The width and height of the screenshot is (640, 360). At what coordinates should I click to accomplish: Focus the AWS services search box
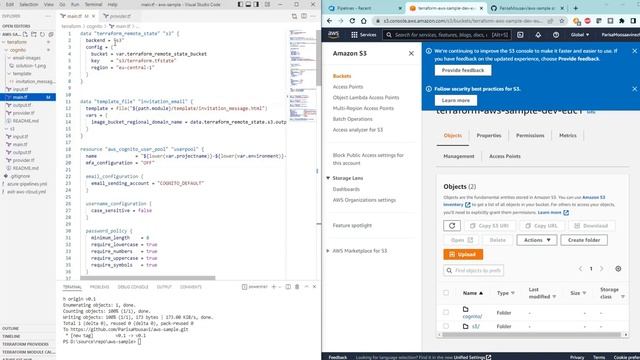tap(447, 35)
